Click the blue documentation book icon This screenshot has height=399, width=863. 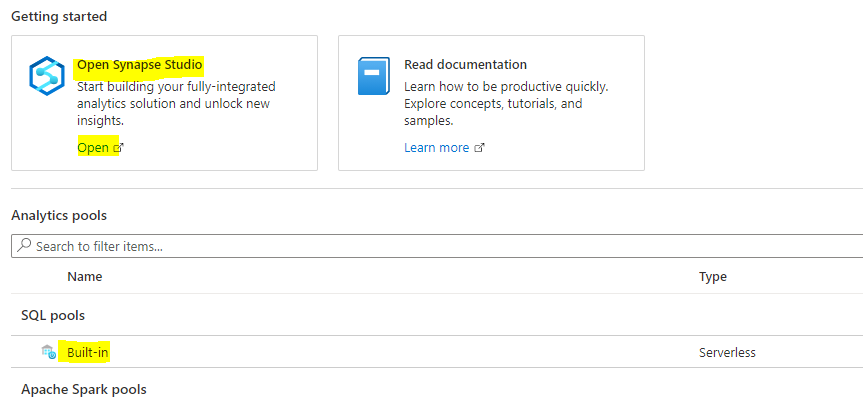pos(374,76)
